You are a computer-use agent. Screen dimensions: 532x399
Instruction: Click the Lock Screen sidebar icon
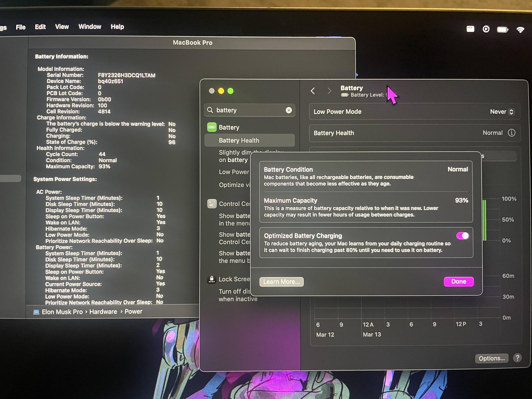click(212, 279)
